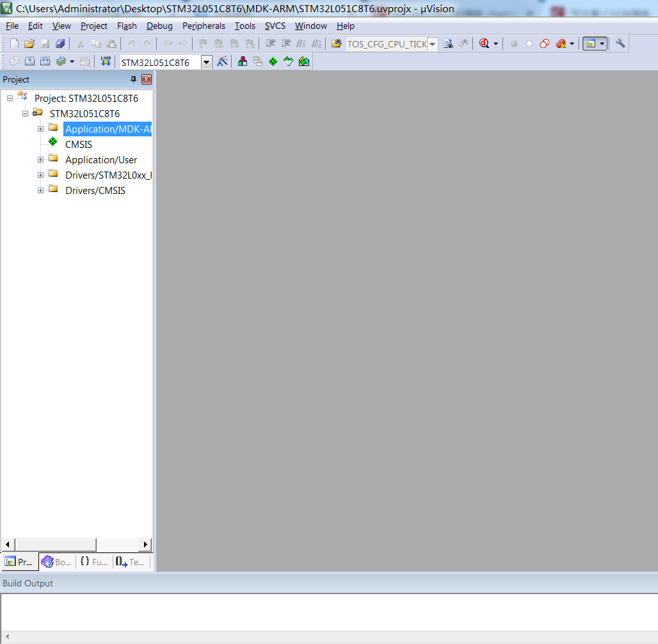Open the Flash menu

coord(127,26)
